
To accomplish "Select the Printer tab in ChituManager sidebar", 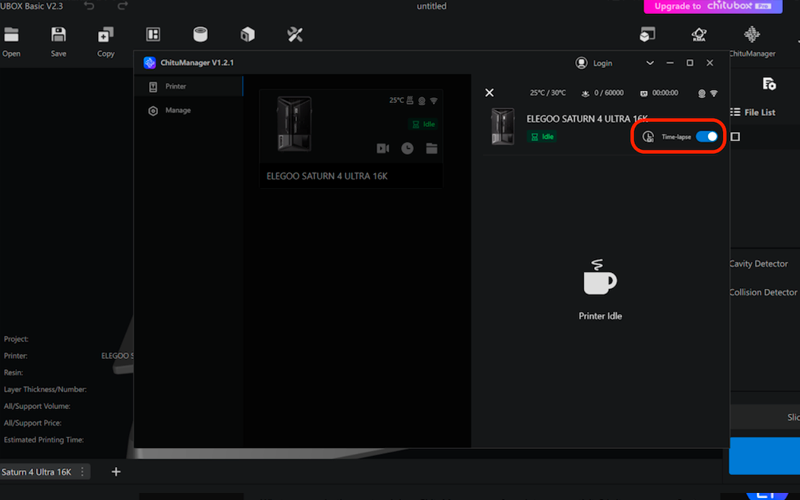I will (x=189, y=86).
